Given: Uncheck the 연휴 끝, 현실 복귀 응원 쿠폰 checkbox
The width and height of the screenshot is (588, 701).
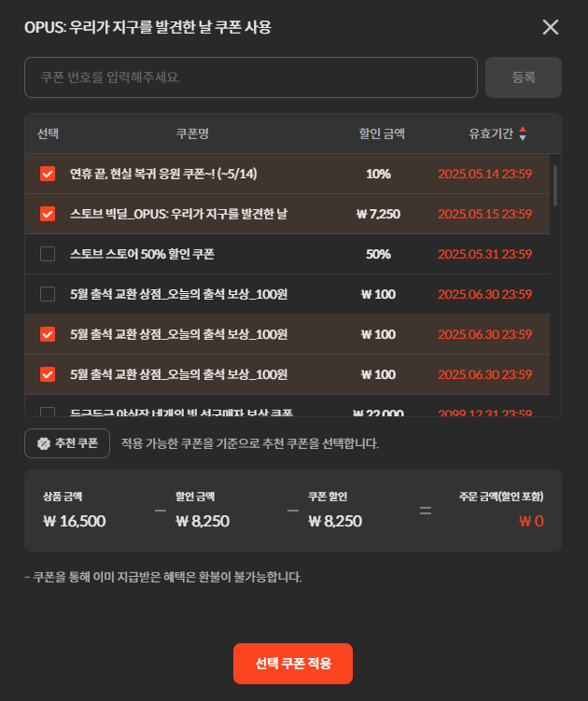Looking at the screenshot, I should [48, 174].
